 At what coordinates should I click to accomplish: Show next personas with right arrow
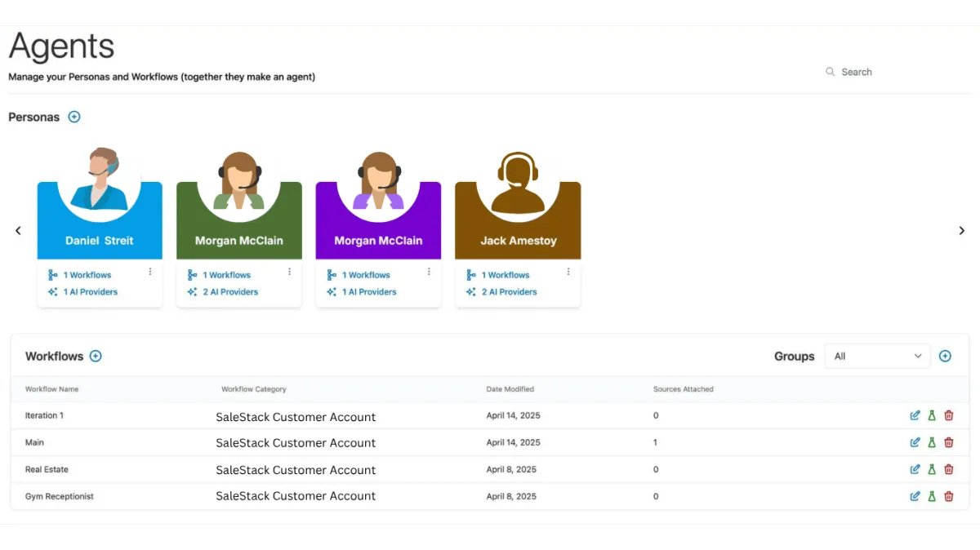(961, 231)
